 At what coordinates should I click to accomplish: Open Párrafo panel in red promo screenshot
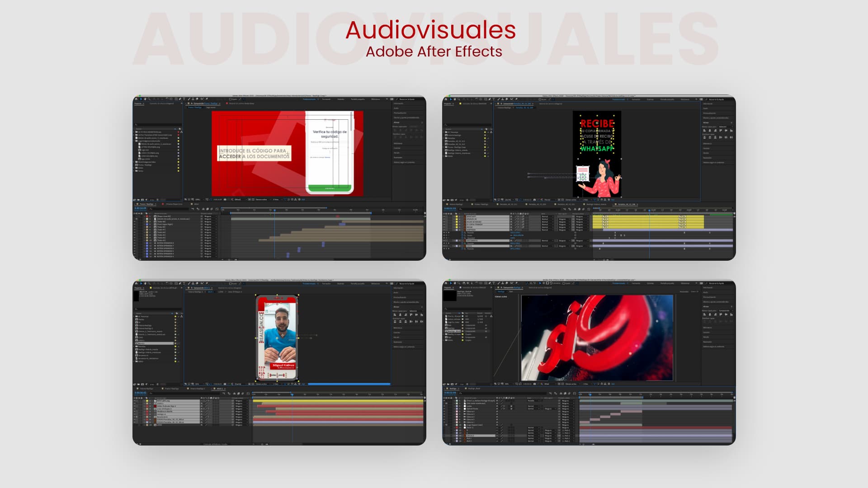tap(396, 153)
